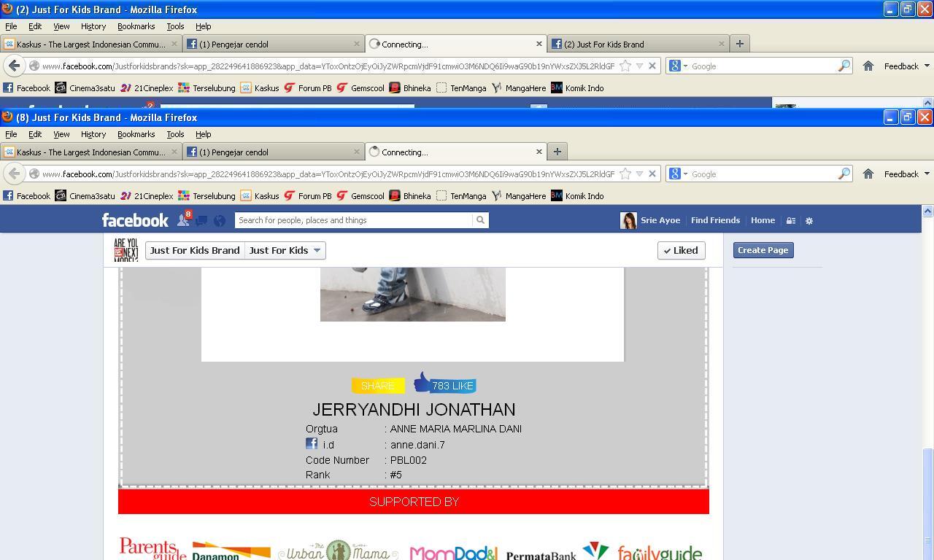Open Tools menu in front window
Screen dimensions: 934x560
point(175,134)
